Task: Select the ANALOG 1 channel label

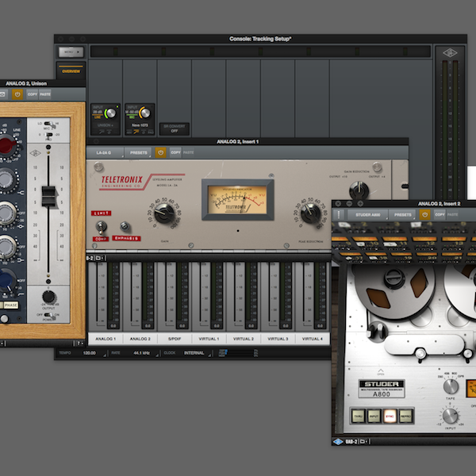Action: pyautogui.click(x=106, y=339)
